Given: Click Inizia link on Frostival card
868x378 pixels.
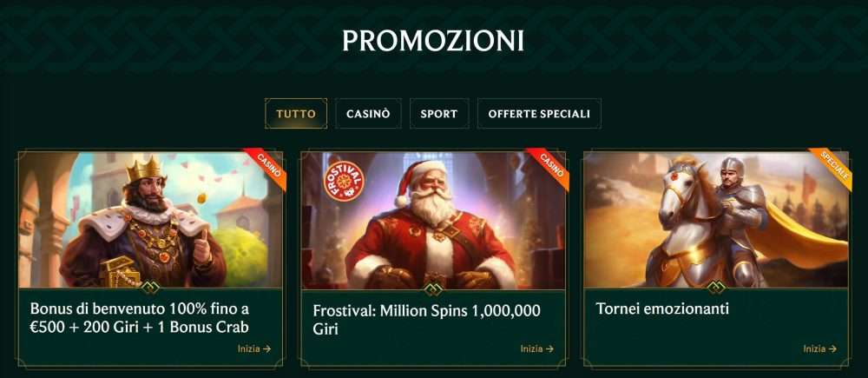Looking at the screenshot, I should click(x=537, y=348).
